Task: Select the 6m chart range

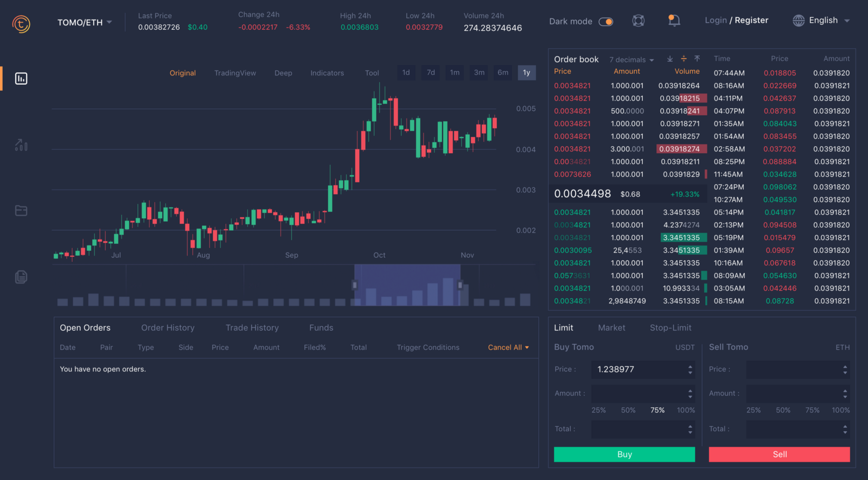Action: 503,73
